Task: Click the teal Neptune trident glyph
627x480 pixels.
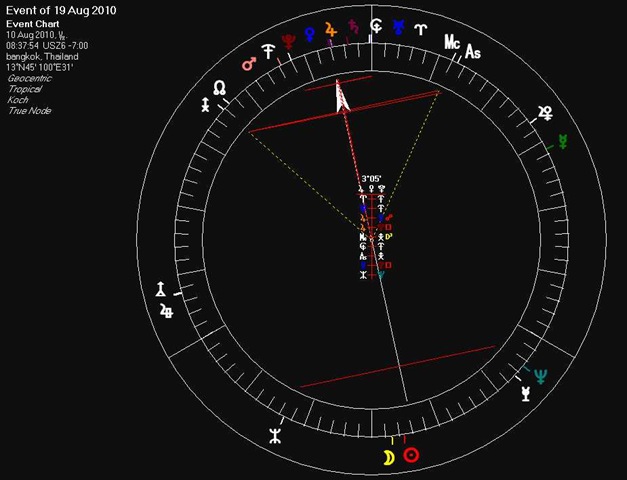Action: coord(541,376)
